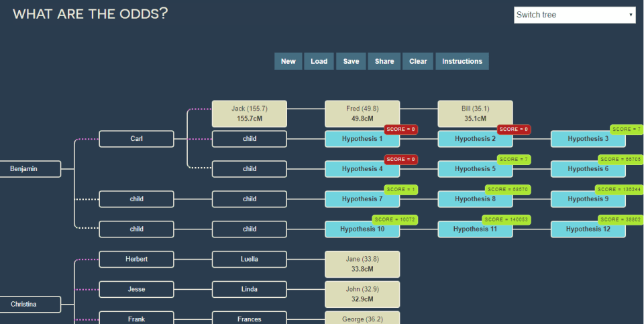Click the Hypothesis 6 node
This screenshot has height=324, width=644.
pos(588,169)
